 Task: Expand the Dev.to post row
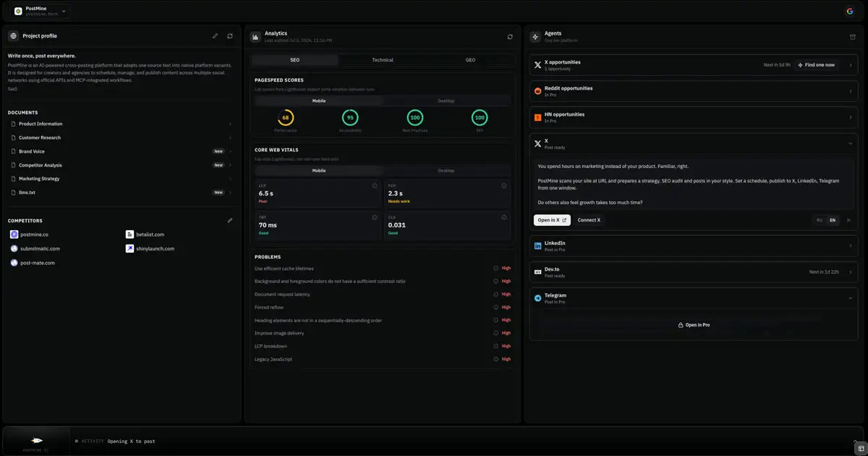850,272
